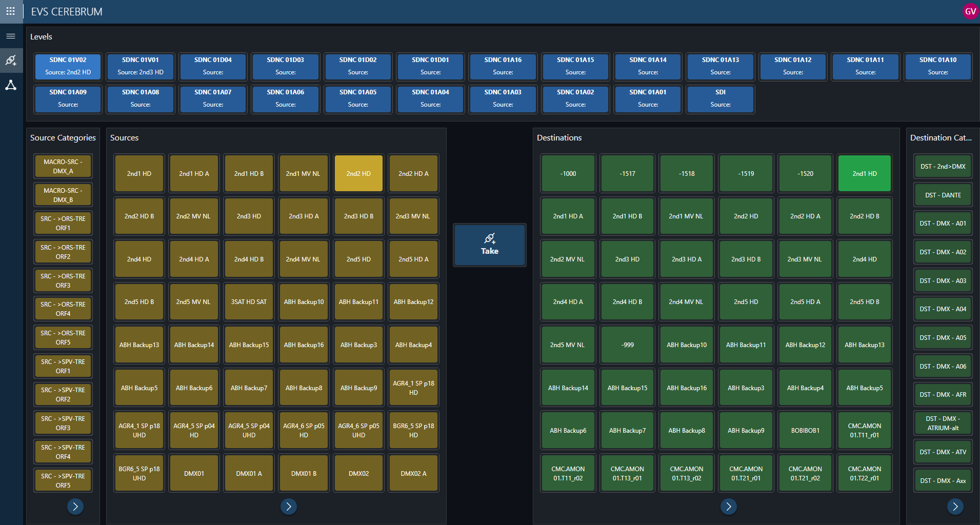Select level SDNC 01A09
Viewport: 980px width, 525px height.
[x=68, y=98]
